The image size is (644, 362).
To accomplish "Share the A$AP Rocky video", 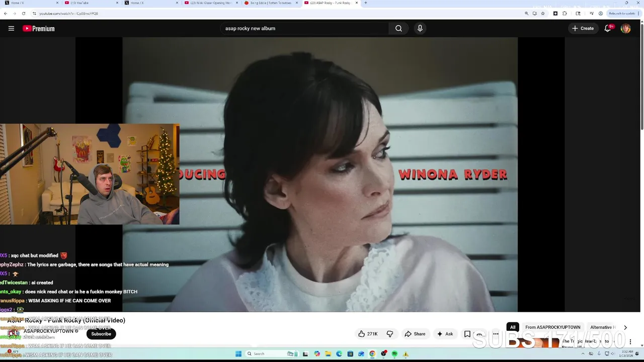I will (x=415, y=334).
